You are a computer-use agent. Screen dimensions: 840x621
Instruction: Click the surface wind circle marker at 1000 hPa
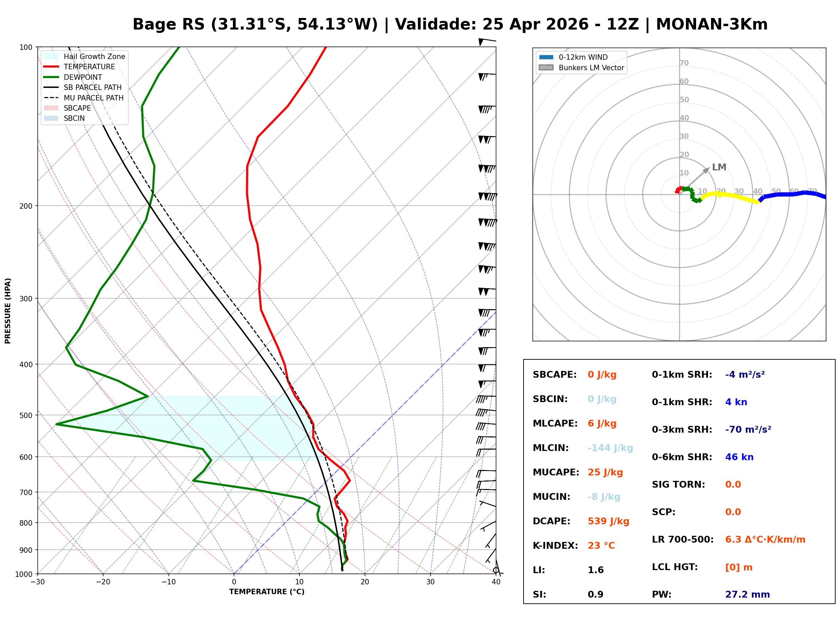pyautogui.click(x=496, y=570)
